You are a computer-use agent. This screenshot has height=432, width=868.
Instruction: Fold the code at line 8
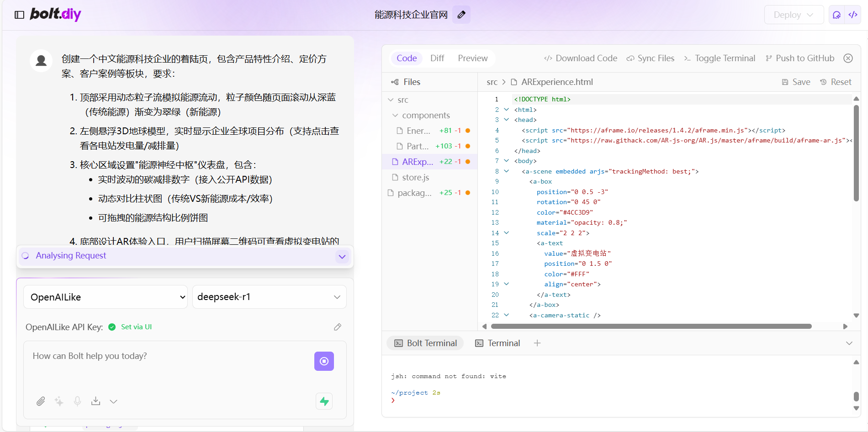[x=506, y=171]
